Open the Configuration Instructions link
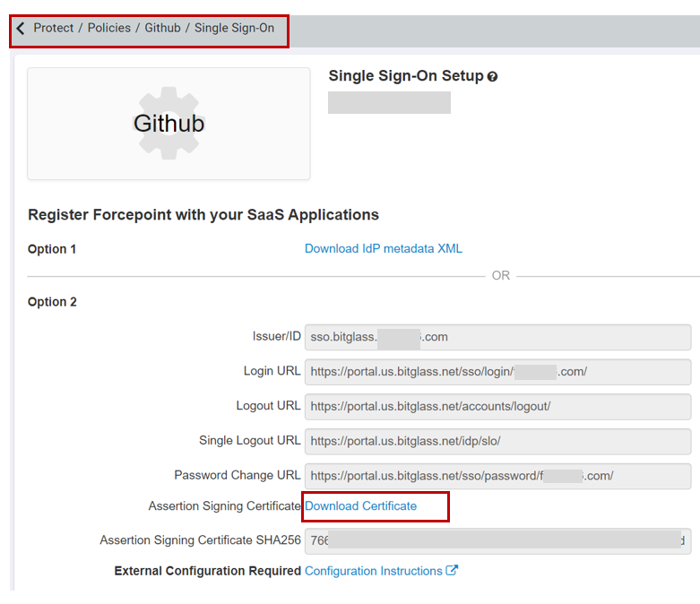 (374, 571)
